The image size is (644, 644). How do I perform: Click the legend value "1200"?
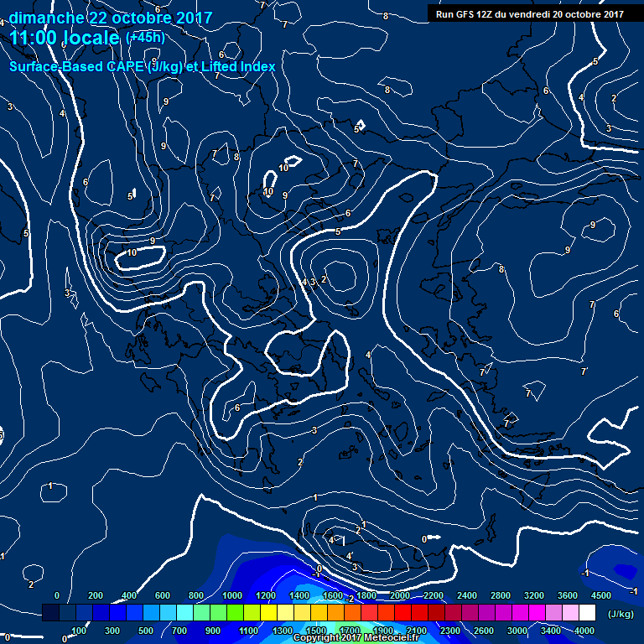point(266,595)
